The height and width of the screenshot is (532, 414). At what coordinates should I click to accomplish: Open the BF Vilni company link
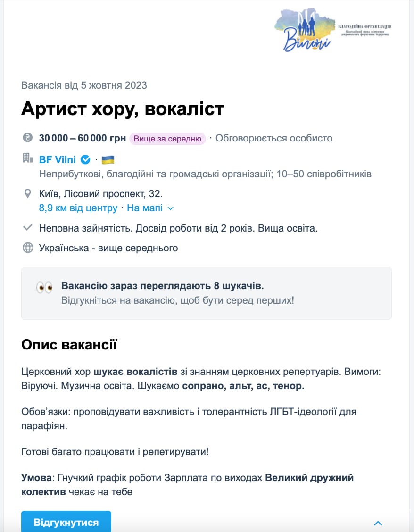click(x=58, y=159)
